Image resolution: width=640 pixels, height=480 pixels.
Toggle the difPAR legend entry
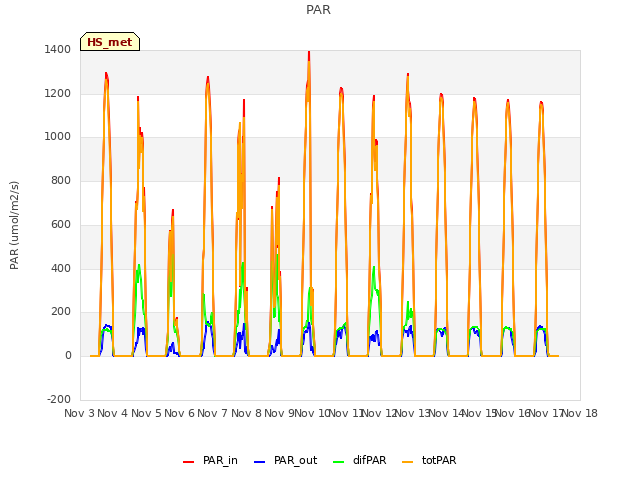pos(360,460)
